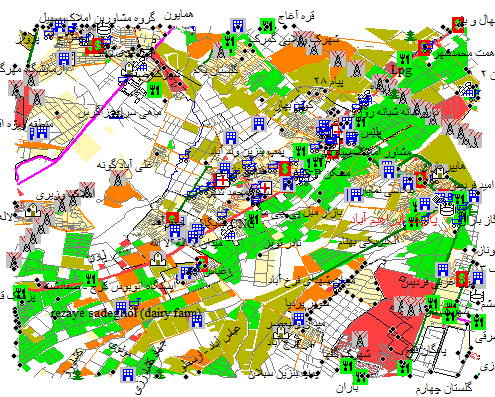Click the restaurant icon above the Lpg label
Screen dimensions: 495x397
(x=404, y=59)
